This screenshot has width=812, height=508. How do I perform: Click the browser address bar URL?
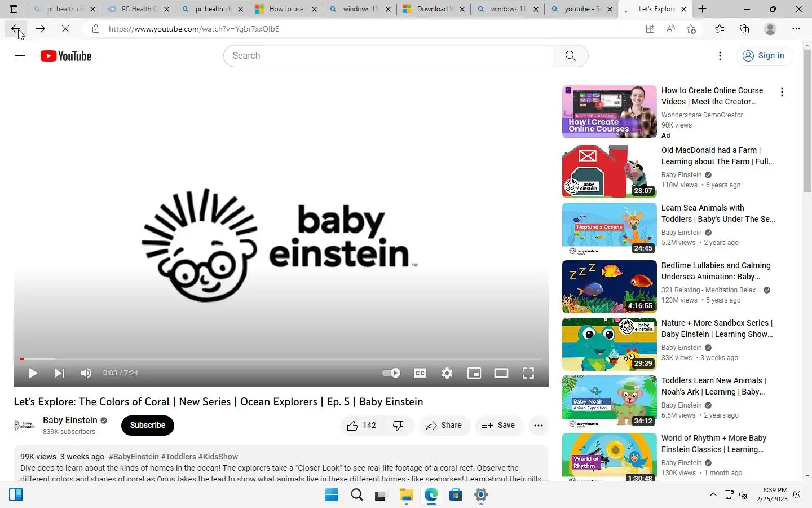coord(194,29)
